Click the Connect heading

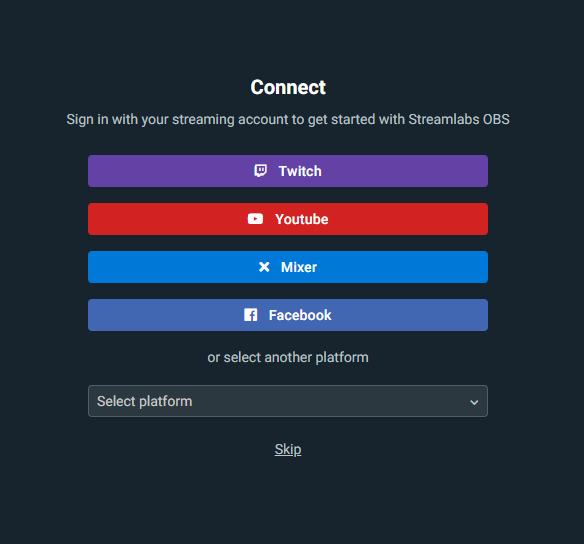[288, 88]
